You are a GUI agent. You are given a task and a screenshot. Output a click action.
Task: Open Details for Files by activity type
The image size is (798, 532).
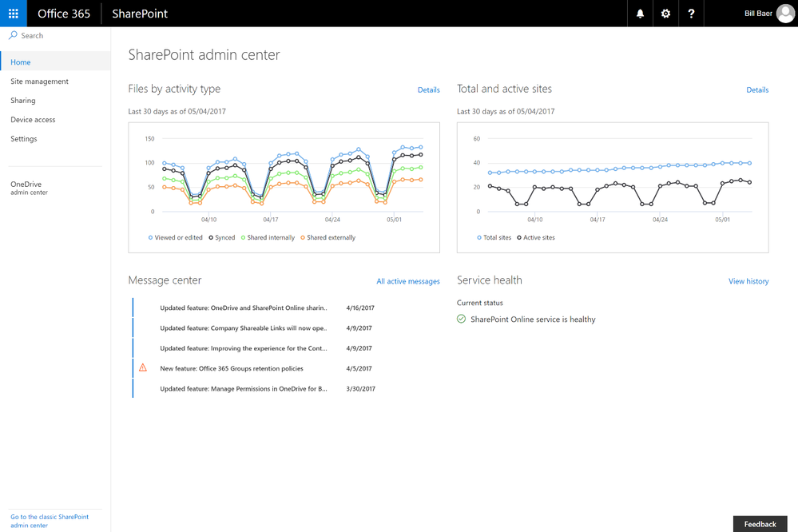click(x=428, y=90)
